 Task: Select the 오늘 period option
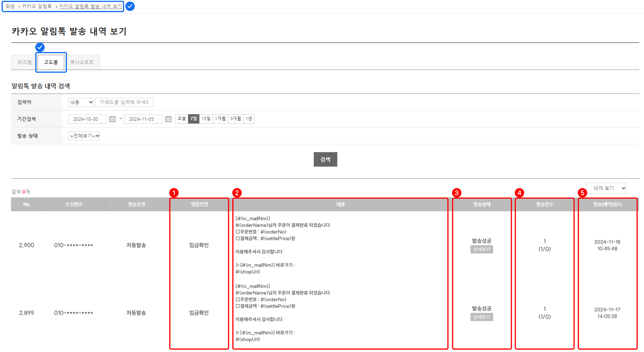pos(182,119)
